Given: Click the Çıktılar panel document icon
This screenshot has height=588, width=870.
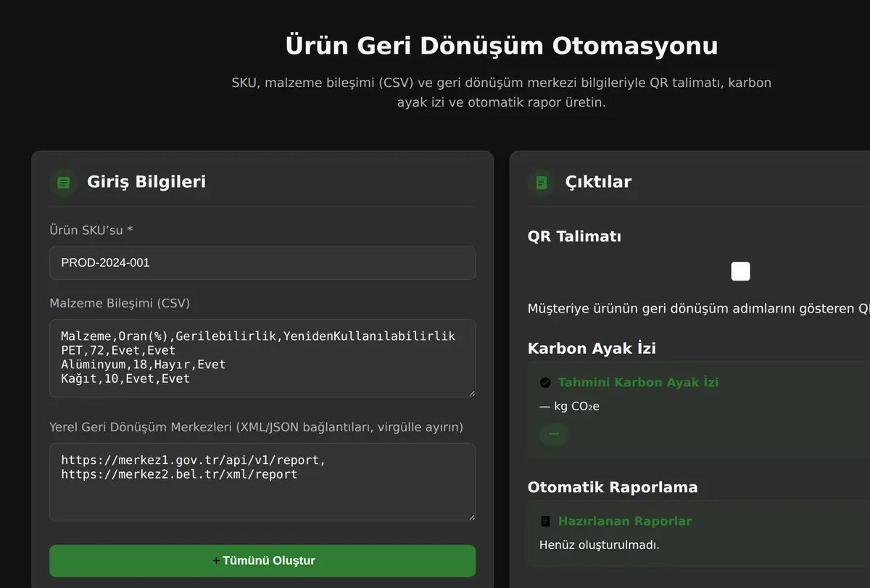Looking at the screenshot, I should (x=542, y=182).
